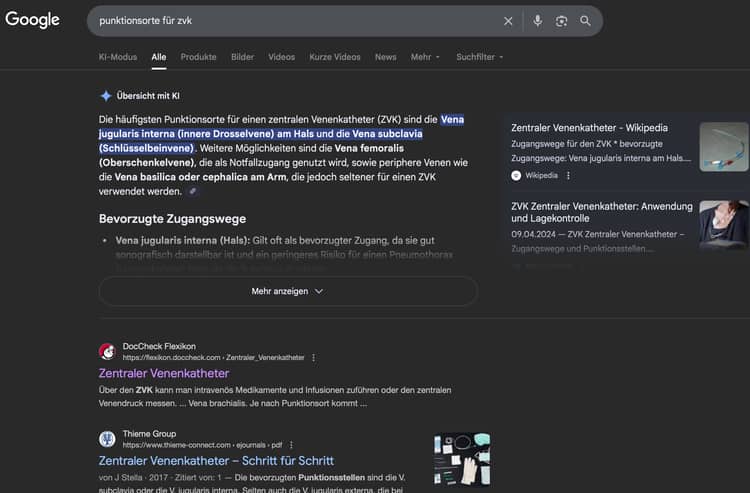Open the Suchfilter dropdown

(479, 57)
